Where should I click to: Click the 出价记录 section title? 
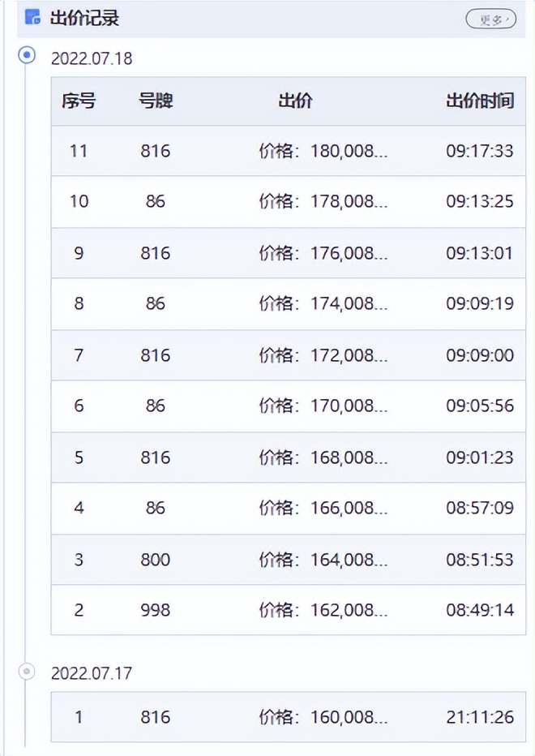point(84,18)
